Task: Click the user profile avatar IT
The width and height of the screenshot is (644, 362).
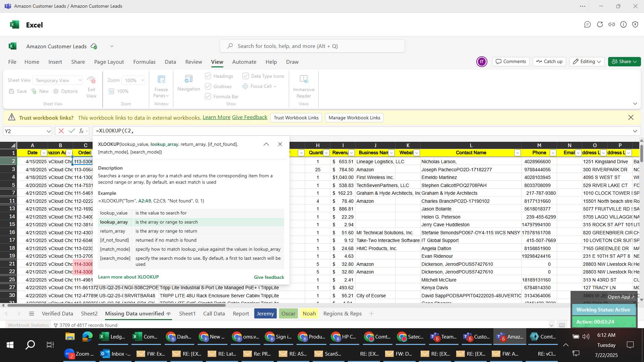Action: coord(482,62)
